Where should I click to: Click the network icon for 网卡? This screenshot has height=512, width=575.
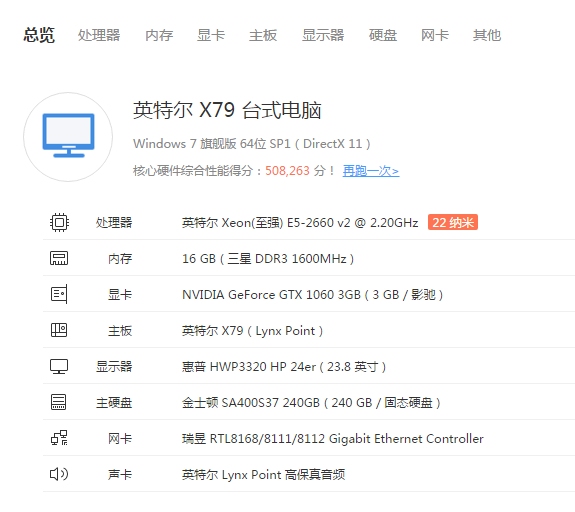tap(59, 438)
